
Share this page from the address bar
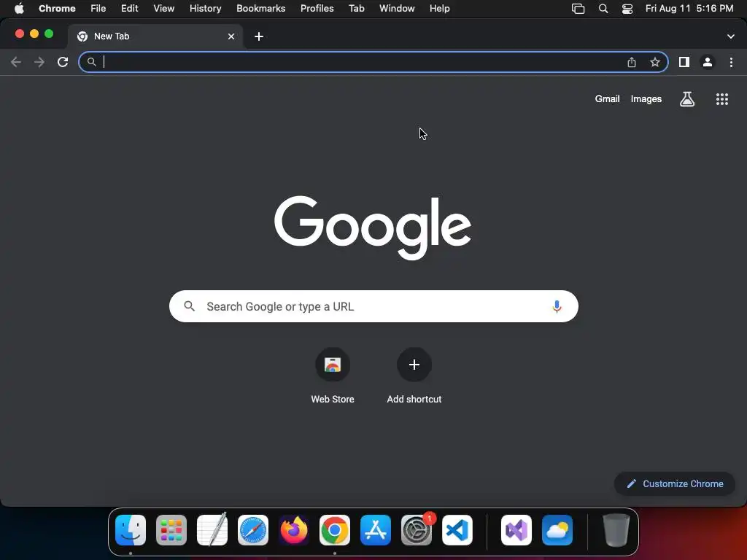pos(632,62)
